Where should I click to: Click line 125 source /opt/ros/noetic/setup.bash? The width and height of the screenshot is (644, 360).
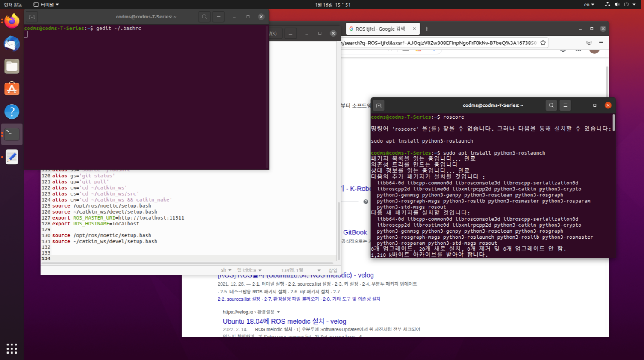point(102,206)
